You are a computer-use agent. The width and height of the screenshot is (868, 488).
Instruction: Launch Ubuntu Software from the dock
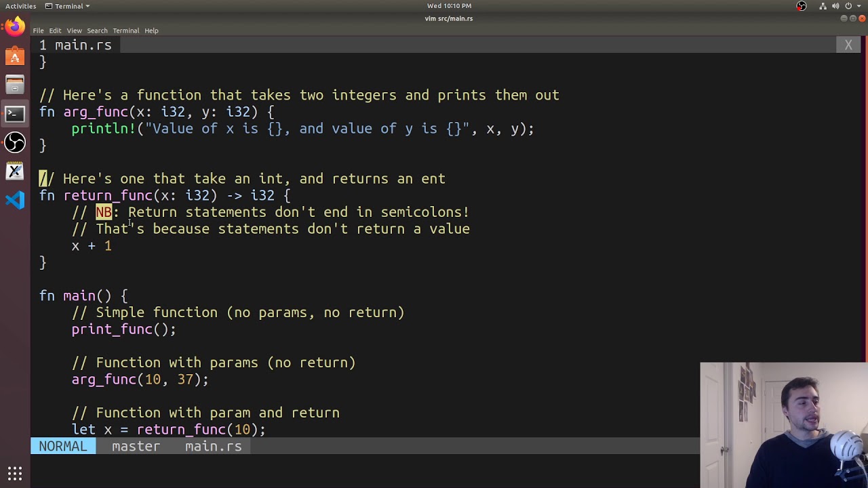(x=15, y=56)
